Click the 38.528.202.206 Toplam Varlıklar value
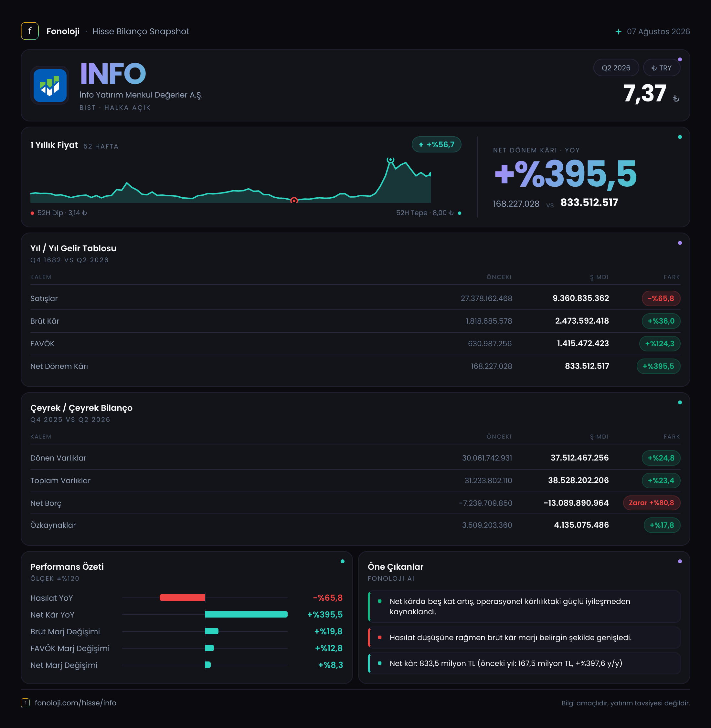Screen dimensions: 711x728 [578, 481]
